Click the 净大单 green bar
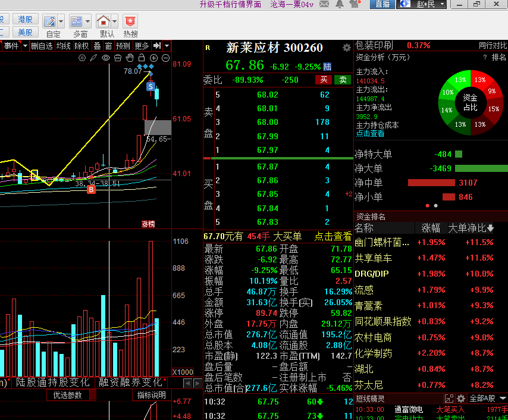 coord(481,168)
